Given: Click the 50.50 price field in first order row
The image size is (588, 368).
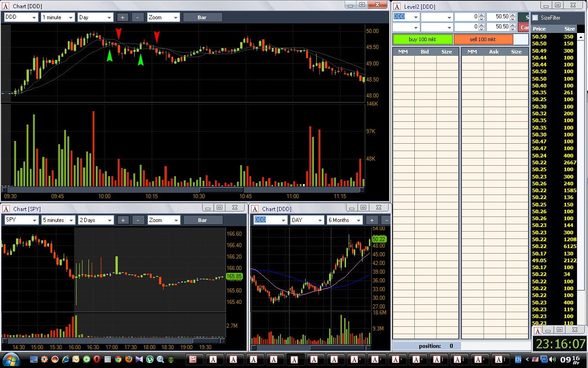Looking at the screenshot, I should [498, 16].
